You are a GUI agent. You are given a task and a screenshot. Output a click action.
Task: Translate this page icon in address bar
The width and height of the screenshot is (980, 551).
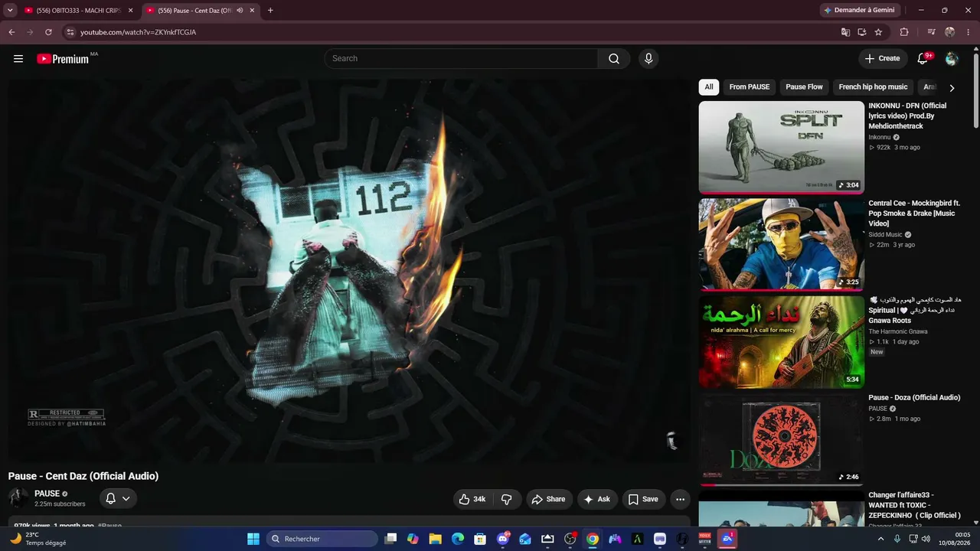pyautogui.click(x=845, y=32)
